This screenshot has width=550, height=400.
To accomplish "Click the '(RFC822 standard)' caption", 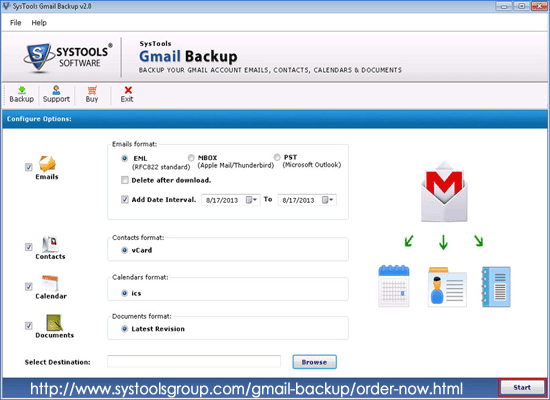I will pyautogui.click(x=161, y=167).
